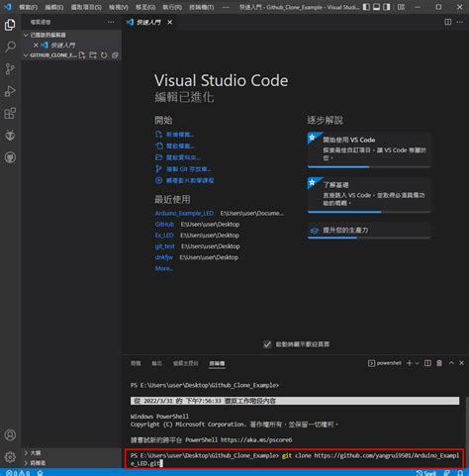Screen dimensions: 469x476
Task: Switch to the Problems panel tab
Action: (136, 363)
